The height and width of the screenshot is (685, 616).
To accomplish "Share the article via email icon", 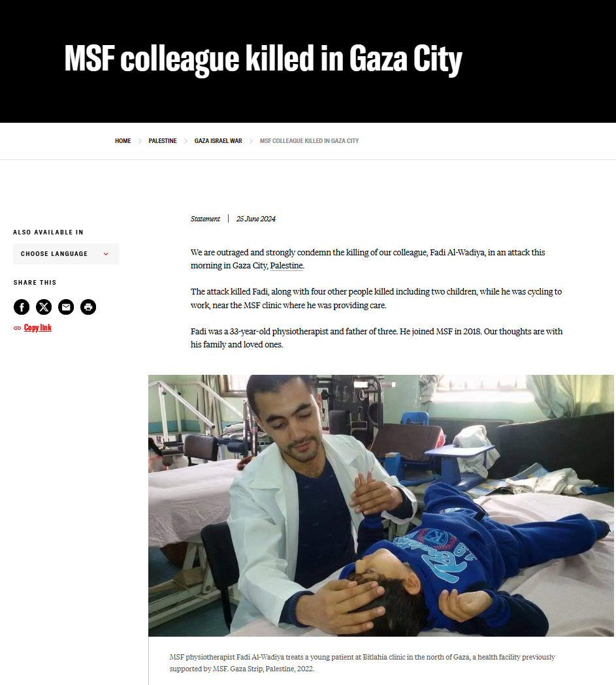I will coord(66,307).
